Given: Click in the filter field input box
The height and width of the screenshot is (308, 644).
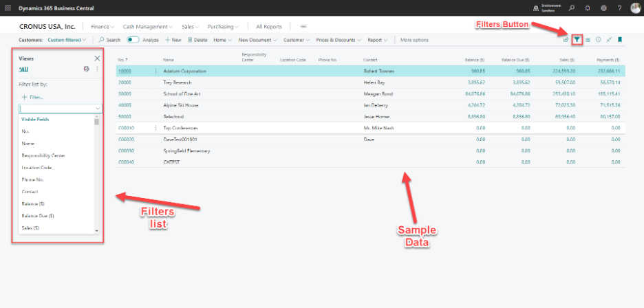Looking at the screenshot, I should (x=56, y=109).
